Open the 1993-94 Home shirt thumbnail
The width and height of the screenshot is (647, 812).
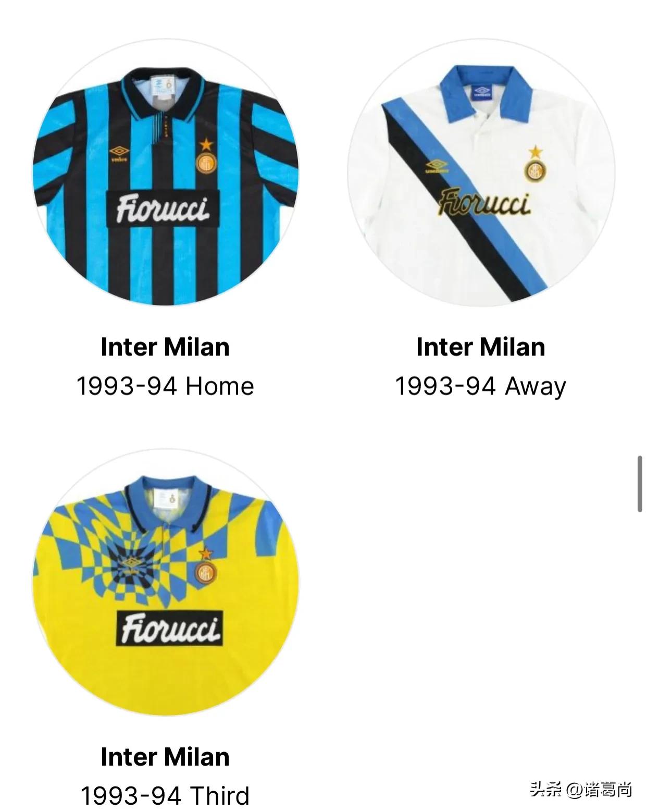point(166,173)
